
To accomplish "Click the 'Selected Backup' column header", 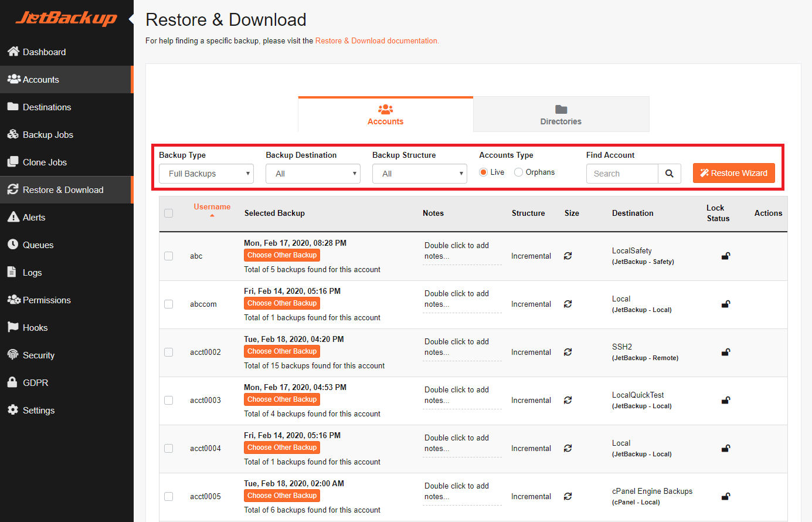I will pos(274,213).
